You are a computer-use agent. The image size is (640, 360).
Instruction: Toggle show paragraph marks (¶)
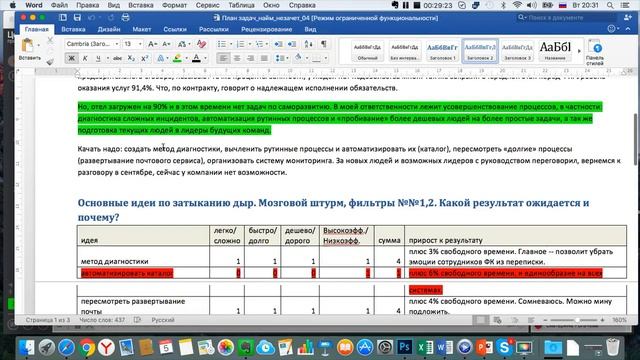pyautogui.click(x=324, y=44)
